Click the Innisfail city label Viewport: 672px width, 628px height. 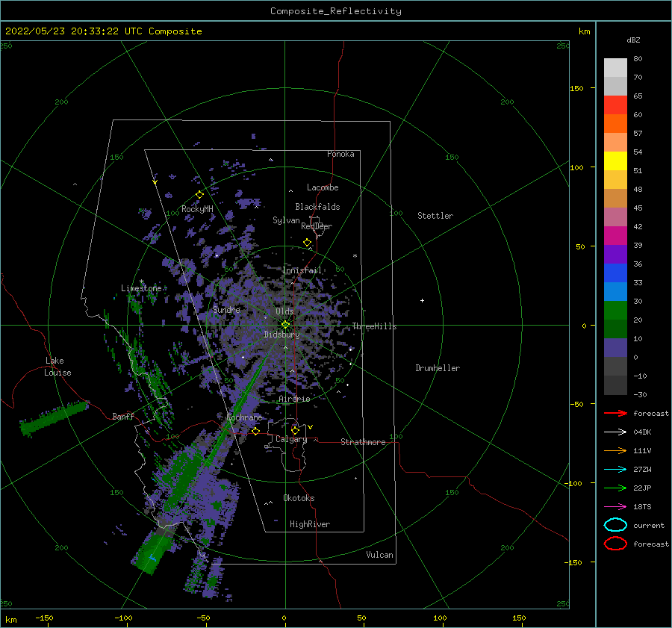(x=302, y=270)
